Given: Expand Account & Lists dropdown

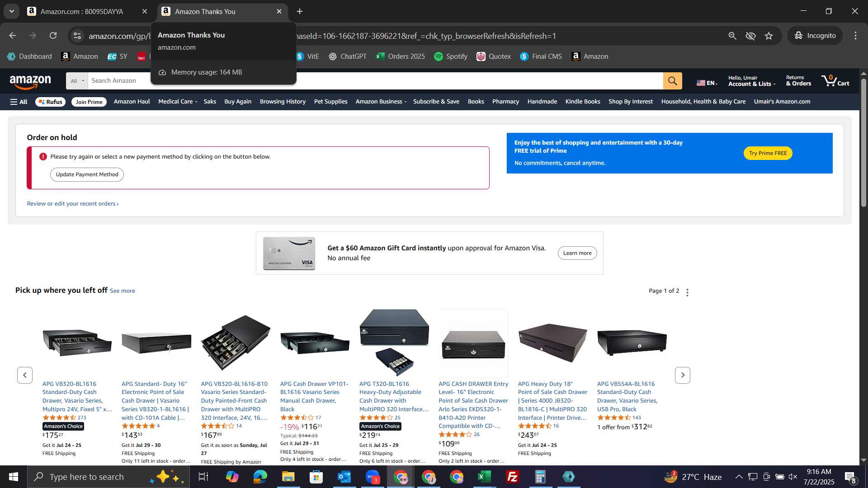Looking at the screenshot, I should click(x=751, y=81).
